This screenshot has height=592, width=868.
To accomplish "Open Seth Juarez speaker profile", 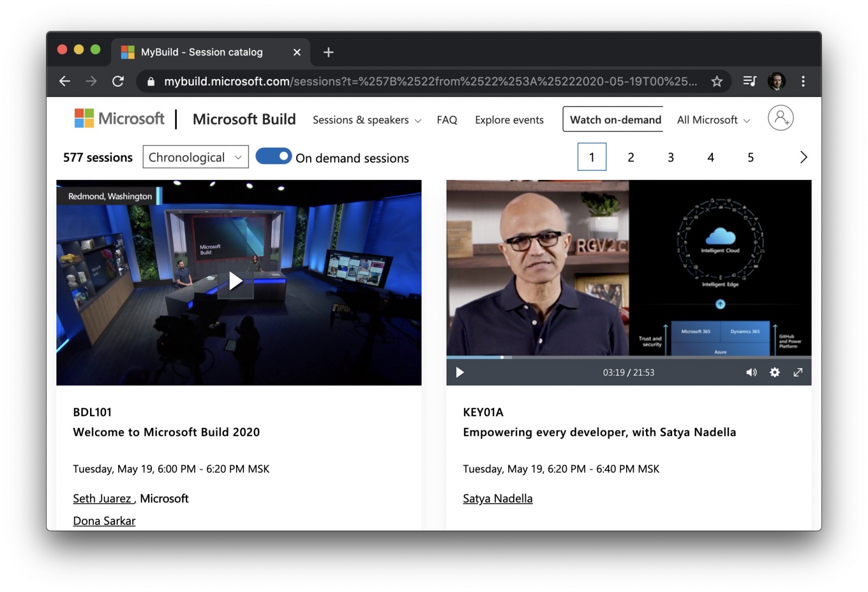I will [102, 499].
